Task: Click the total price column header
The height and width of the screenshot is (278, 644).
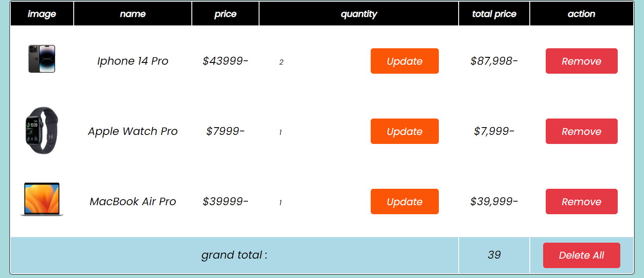Action: point(494,13)
